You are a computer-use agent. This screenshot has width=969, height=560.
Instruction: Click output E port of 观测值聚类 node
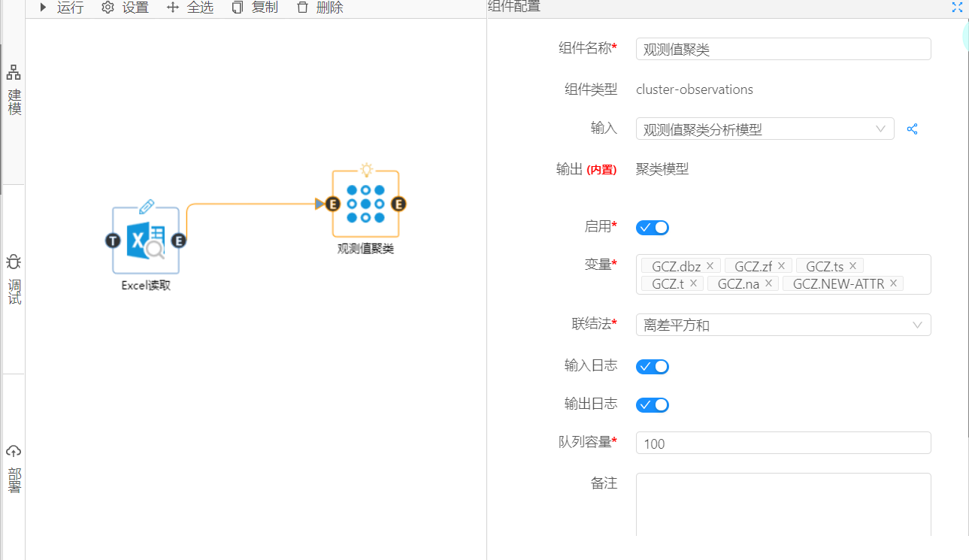pyautogui.click(x=399, y=204)
